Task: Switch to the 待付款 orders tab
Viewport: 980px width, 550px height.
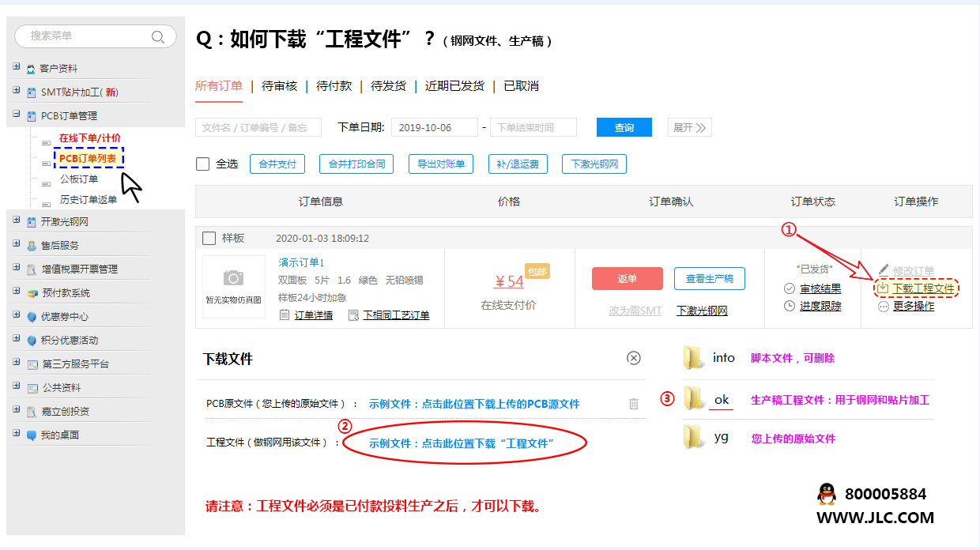Action: coord(334,86)
